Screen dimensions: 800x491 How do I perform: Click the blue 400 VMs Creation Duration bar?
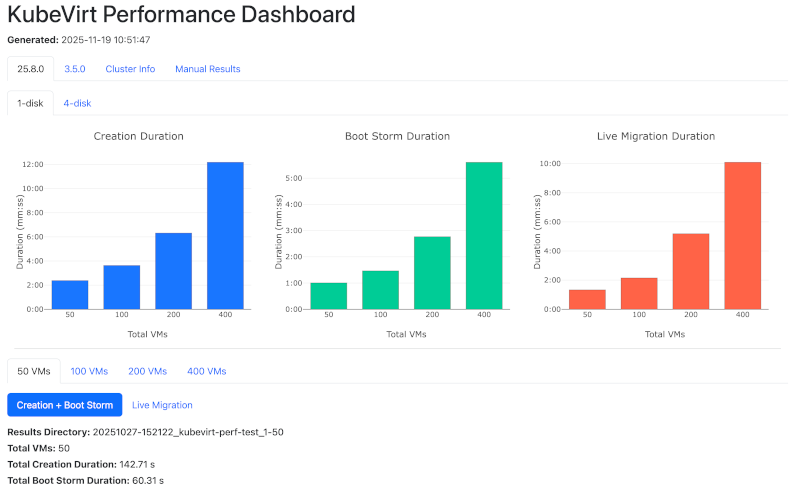click(225, 236)
